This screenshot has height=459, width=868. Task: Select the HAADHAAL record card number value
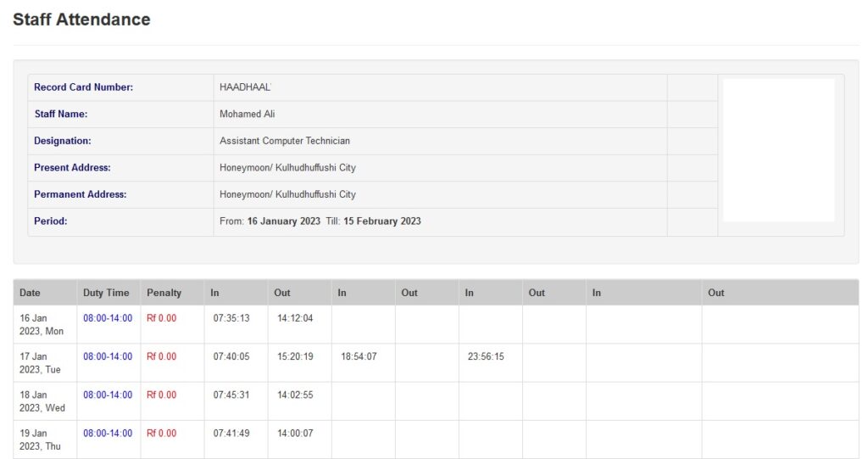point(245,87)
